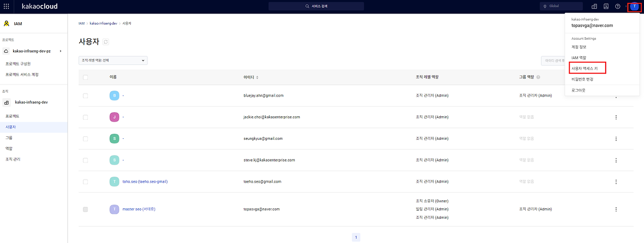Click topasvga@naver.com in the account menu header
Viewport: 644px width, 243px height.
pos(592,25)
